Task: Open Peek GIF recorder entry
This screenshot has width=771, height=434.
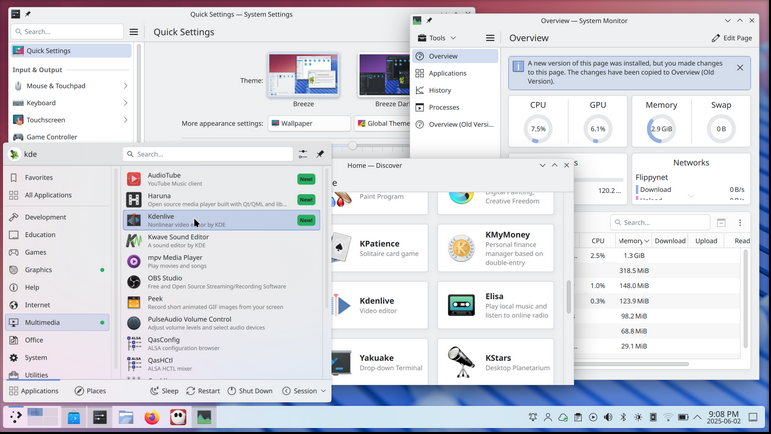Action: pyautogui.click(x=221, y=303)
